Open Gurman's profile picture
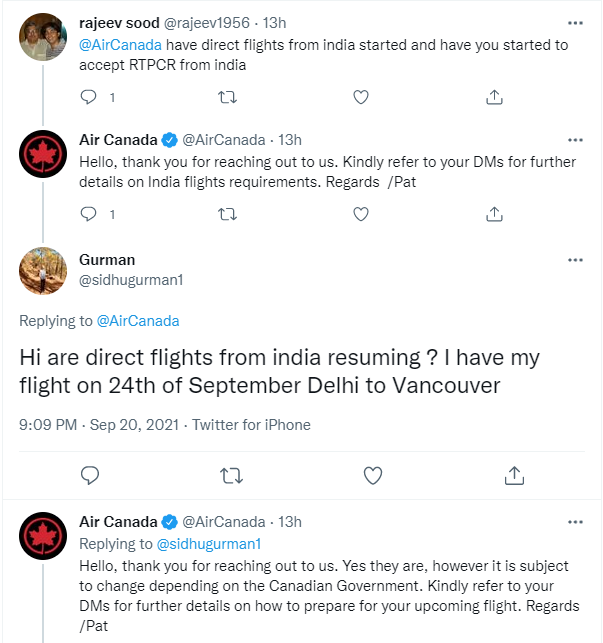 (x=44, y=269)
